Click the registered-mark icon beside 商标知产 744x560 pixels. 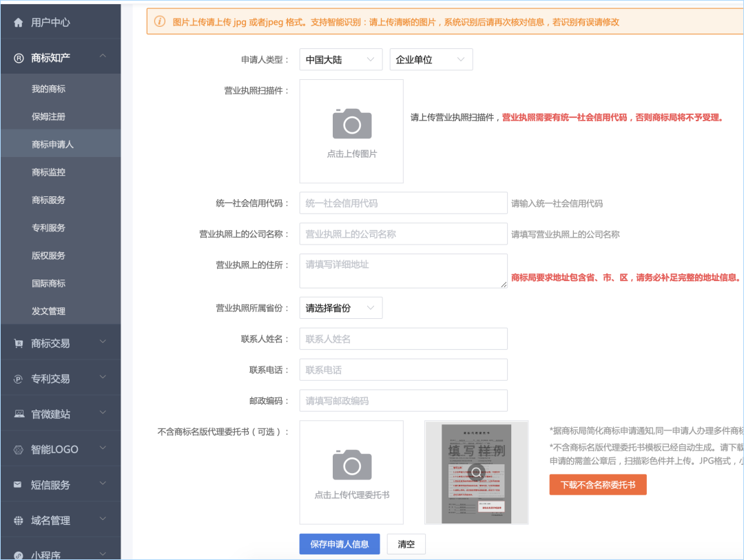[x=19, y=58]
